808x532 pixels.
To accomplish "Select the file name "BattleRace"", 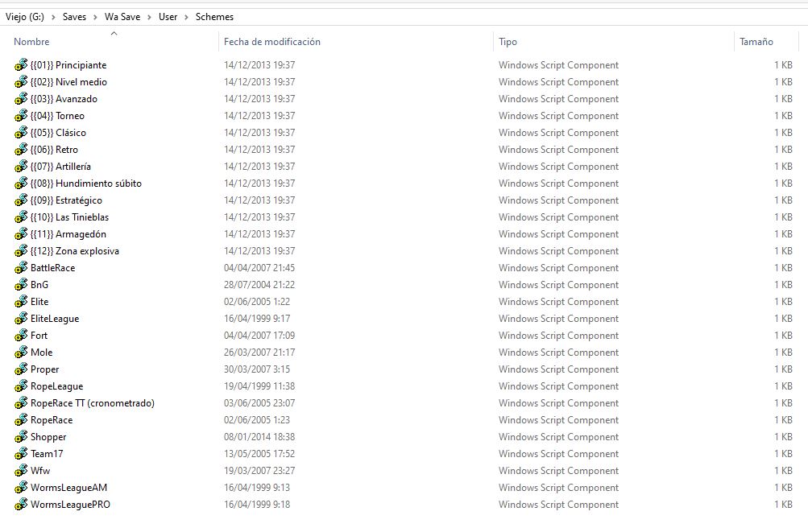I will click(x=52, y=268).
